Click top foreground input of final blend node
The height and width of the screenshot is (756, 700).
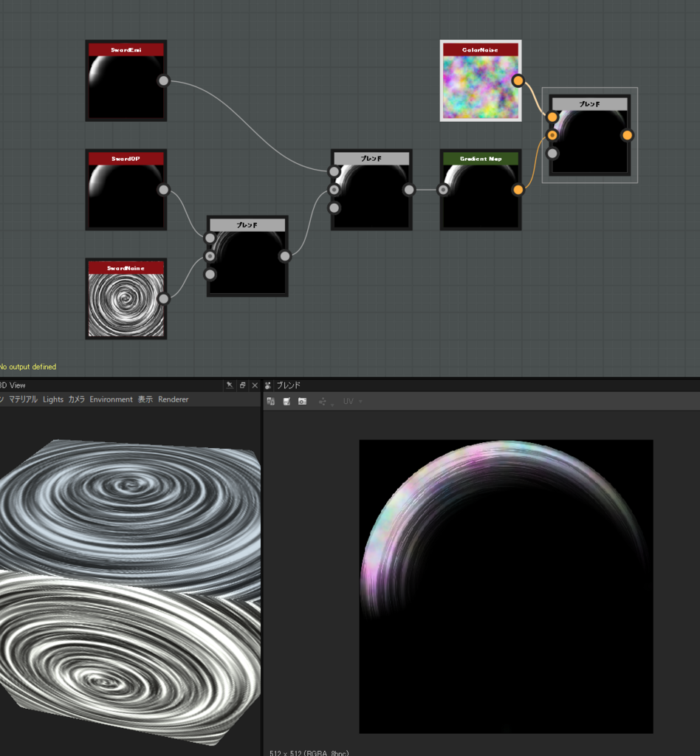(x=552, y=117)
